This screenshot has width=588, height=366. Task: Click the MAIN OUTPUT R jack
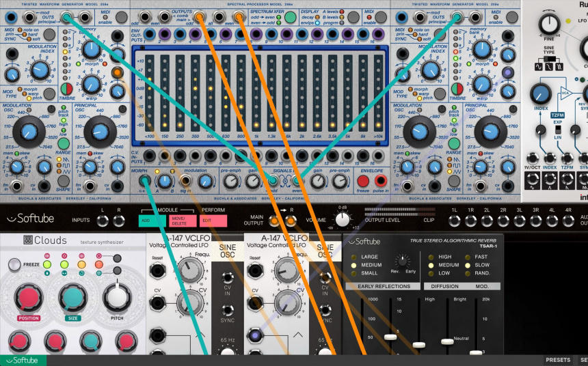click(291, 221)
